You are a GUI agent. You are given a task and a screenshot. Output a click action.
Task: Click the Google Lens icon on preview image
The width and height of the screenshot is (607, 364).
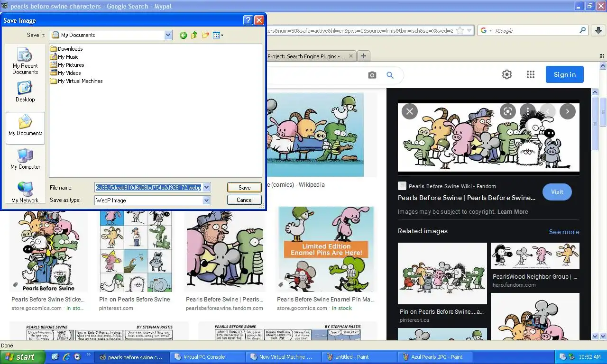507,111
